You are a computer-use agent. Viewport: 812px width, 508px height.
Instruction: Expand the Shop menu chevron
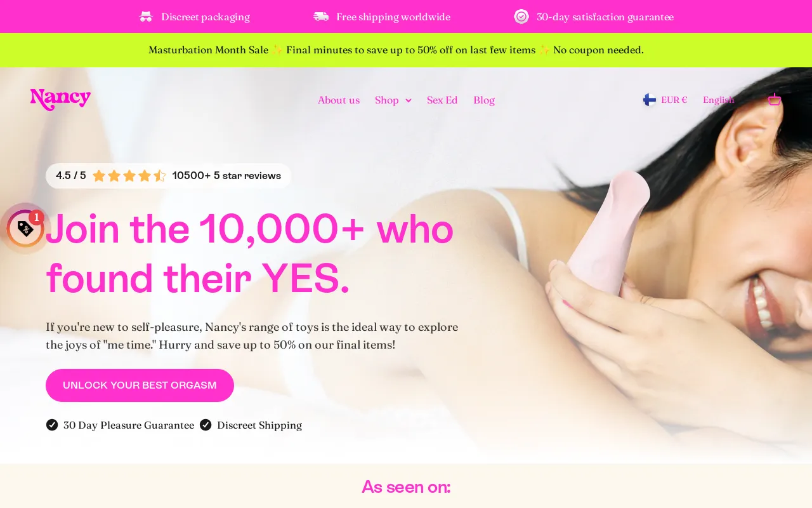[409, 100]
